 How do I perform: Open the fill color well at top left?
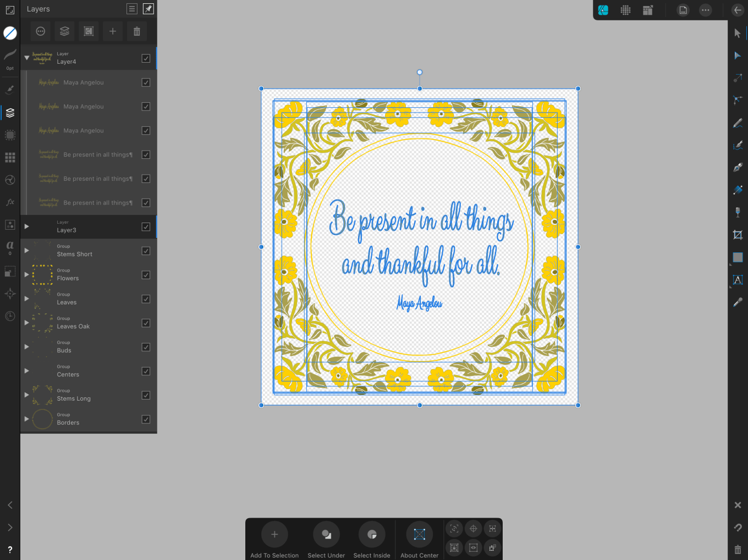[x=10, y=33]
